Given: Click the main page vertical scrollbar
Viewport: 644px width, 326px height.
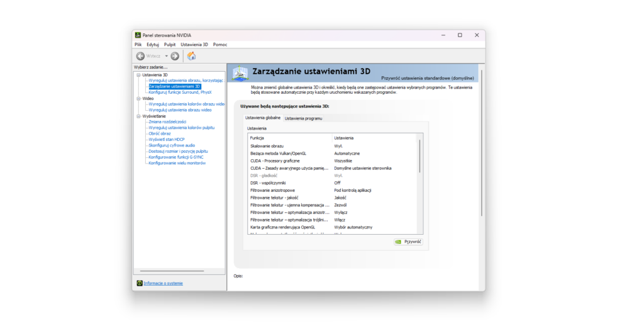Looking at the screenshot, I should [482, 143].
